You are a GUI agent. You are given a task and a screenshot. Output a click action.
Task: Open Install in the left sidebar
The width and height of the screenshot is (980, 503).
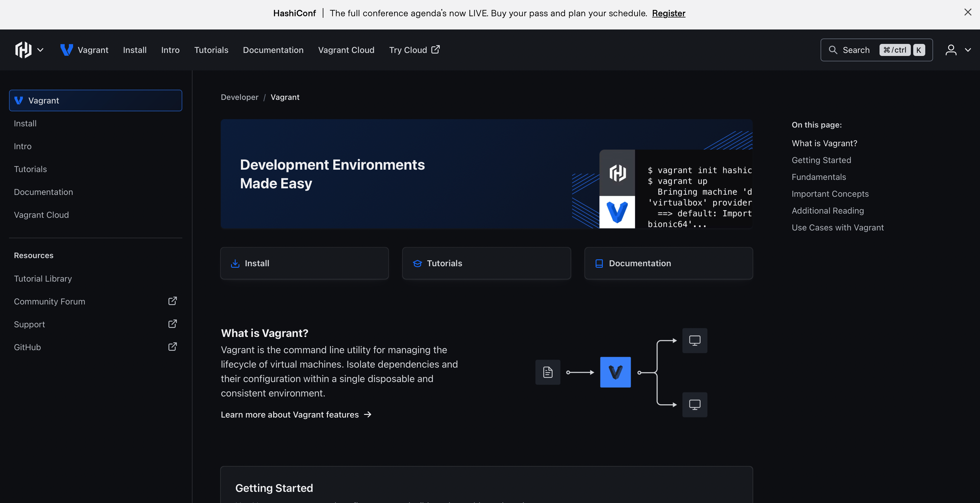pos(95,123)
